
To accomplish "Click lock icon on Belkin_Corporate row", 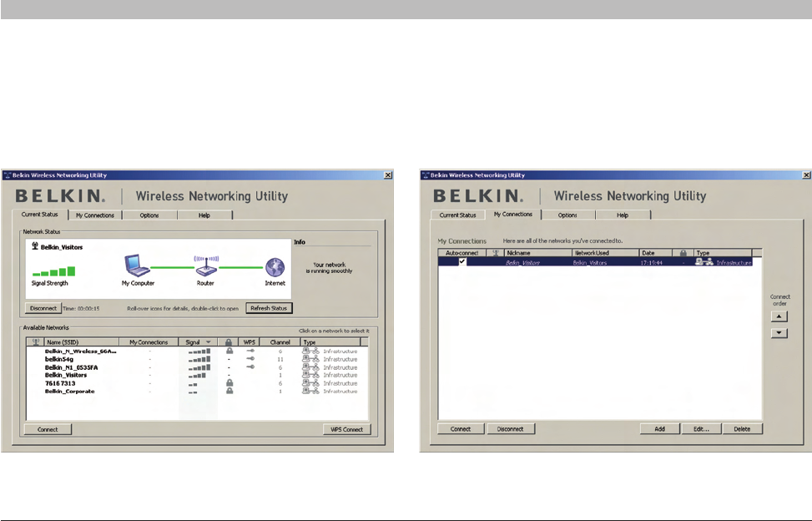I will [x=229, y=391].
